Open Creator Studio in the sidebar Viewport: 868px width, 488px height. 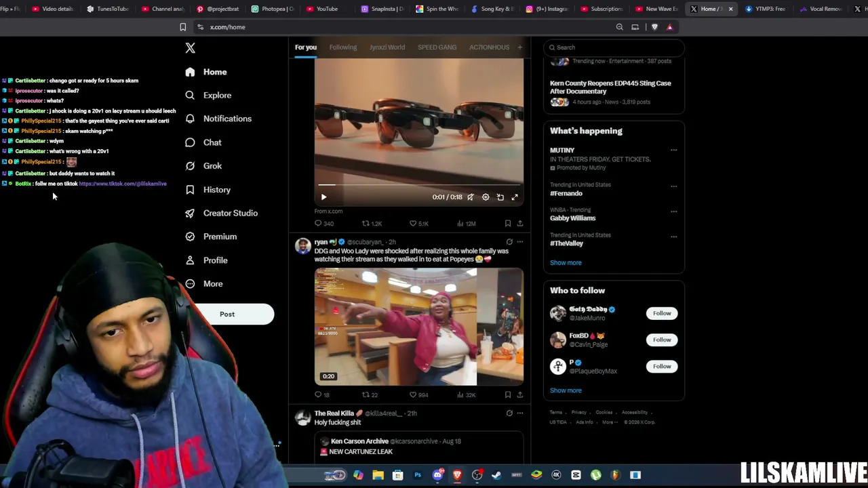point(221,213)
